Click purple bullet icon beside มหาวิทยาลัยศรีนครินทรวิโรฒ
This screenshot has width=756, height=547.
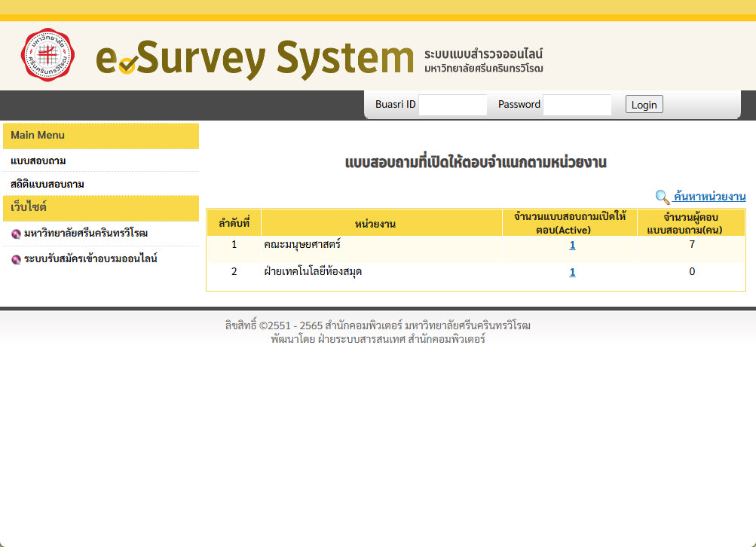click(16, 234)
